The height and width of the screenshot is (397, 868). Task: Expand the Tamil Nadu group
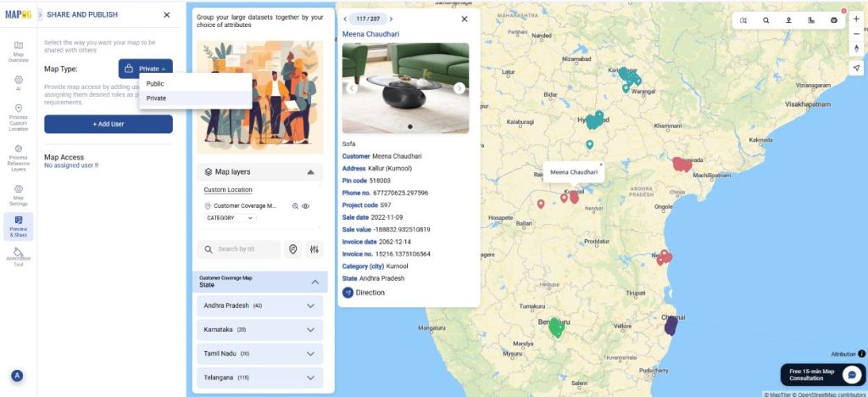click(x=260, y=354)
